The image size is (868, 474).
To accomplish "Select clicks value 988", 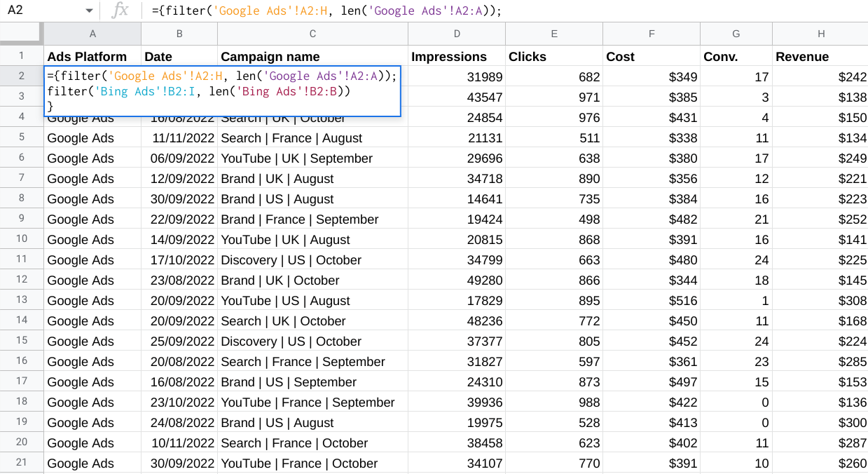I will 554,402.
